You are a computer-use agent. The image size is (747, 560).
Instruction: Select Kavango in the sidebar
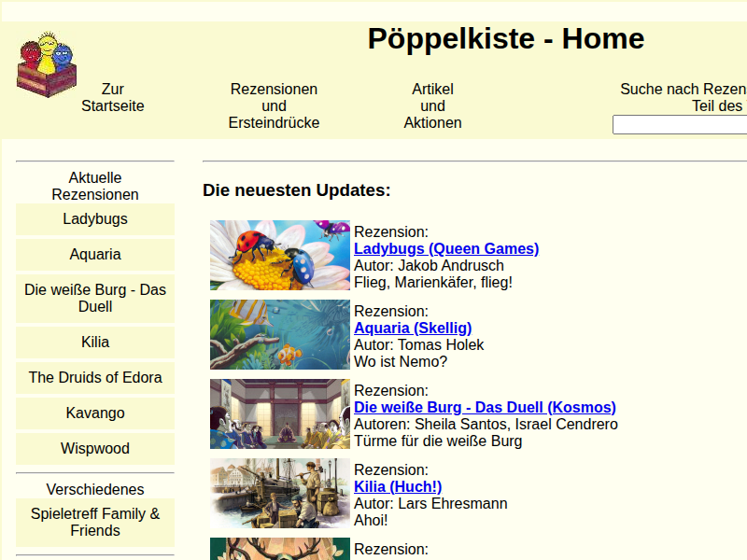pyautogui.click(x=95, y=413)
